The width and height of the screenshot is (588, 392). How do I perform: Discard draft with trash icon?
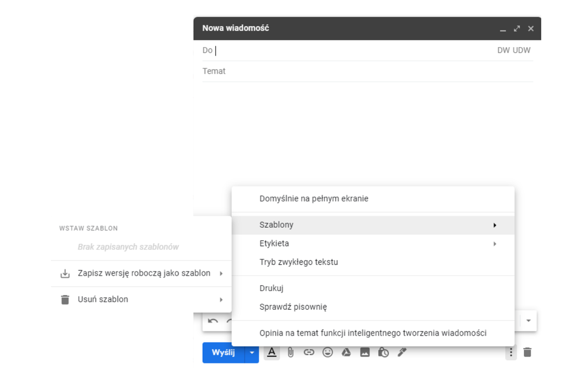point(527,352)
